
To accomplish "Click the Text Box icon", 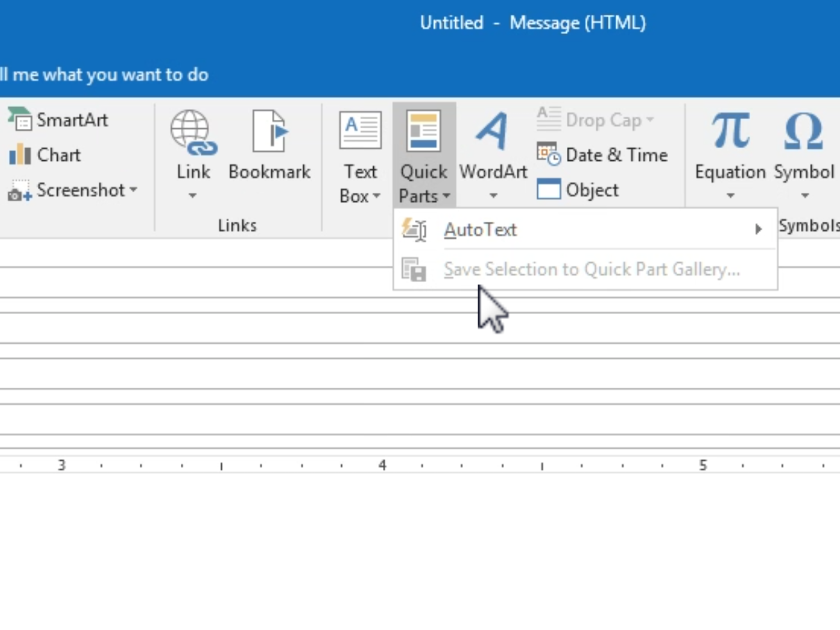I will coord(360,131).
